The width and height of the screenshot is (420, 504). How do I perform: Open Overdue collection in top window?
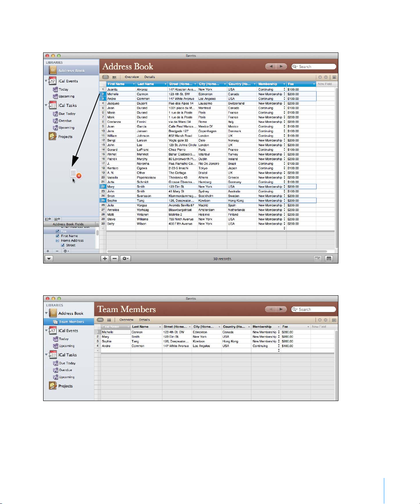[x=65, y=121]
